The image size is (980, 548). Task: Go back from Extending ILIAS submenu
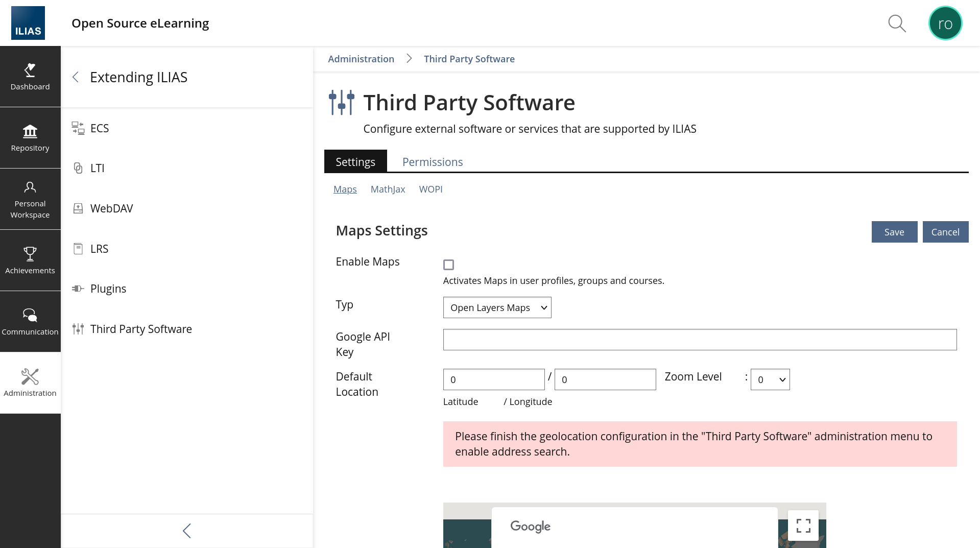click(76, 77)
